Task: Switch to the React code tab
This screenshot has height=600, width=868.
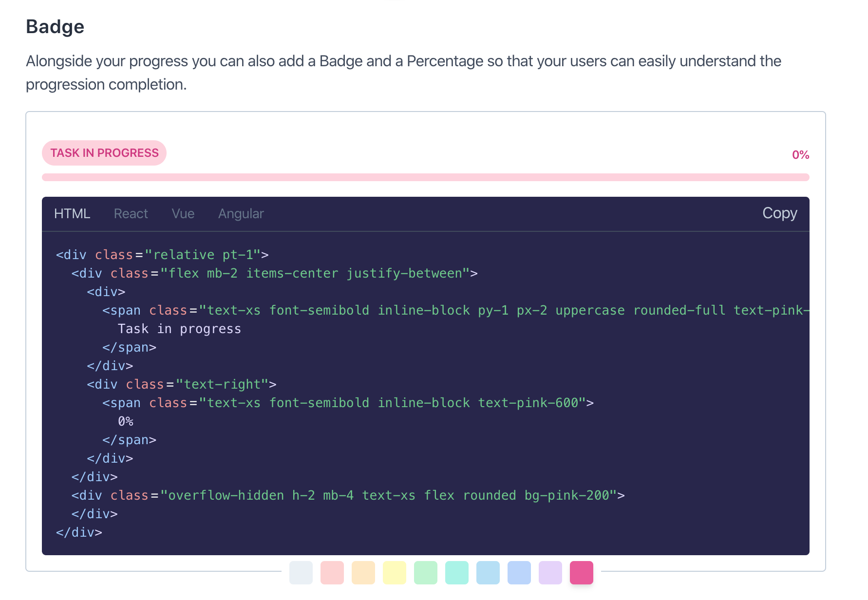Action: 131,214
